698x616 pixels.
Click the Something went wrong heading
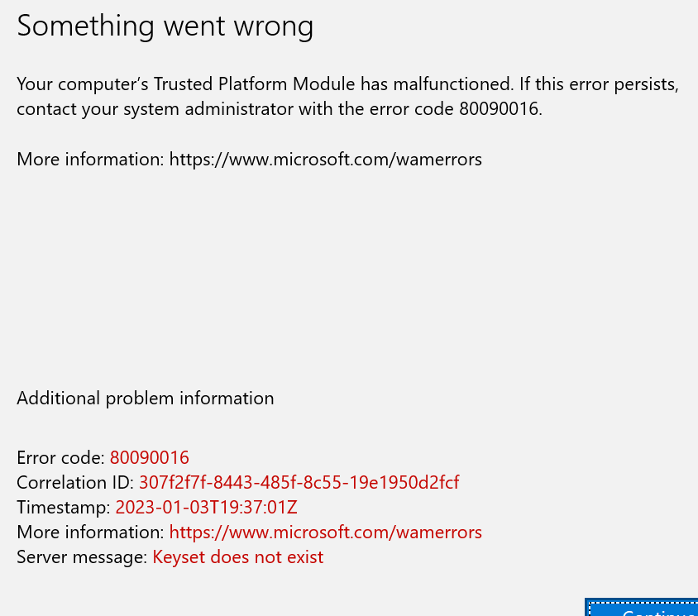tap(165, 26)
